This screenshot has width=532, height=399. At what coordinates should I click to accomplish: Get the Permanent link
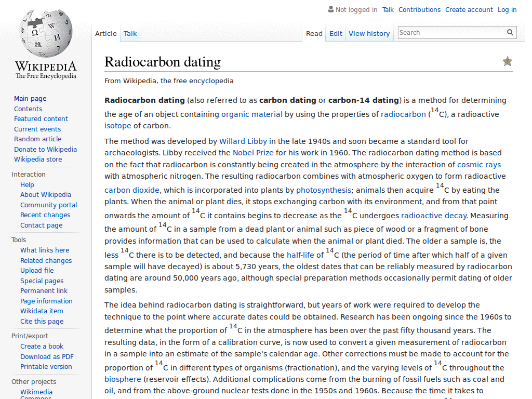[44, 291]
